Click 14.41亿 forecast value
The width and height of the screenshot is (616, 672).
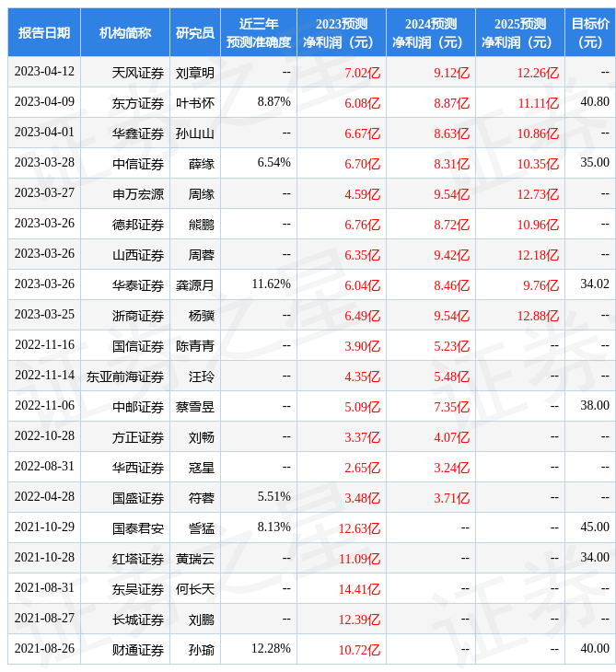[359, 590]
